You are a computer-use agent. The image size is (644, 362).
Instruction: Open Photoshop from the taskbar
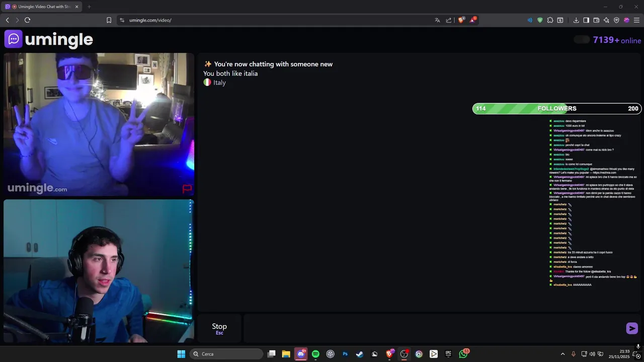[345, 354]
